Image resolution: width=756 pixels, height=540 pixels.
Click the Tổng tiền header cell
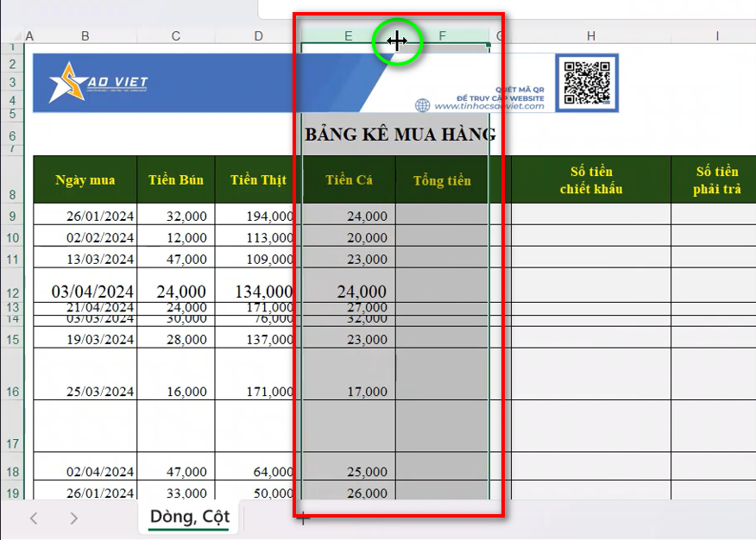(442, 180)
